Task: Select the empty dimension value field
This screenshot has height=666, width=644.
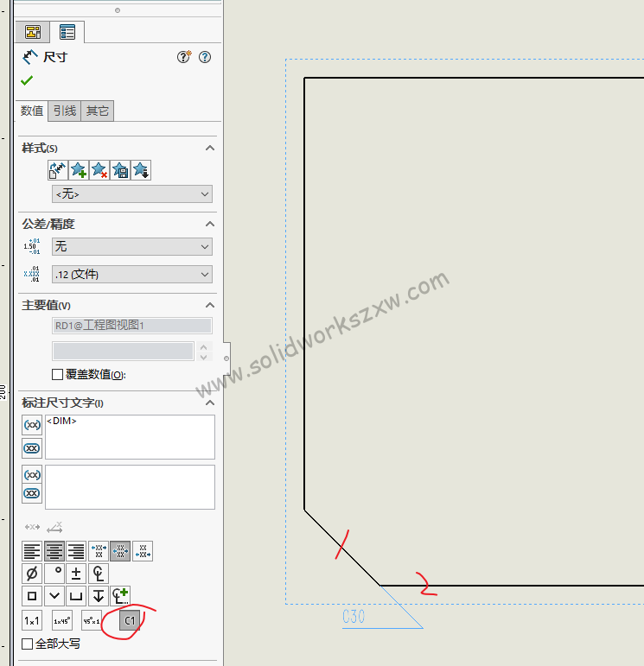Action: coord(123,352)
